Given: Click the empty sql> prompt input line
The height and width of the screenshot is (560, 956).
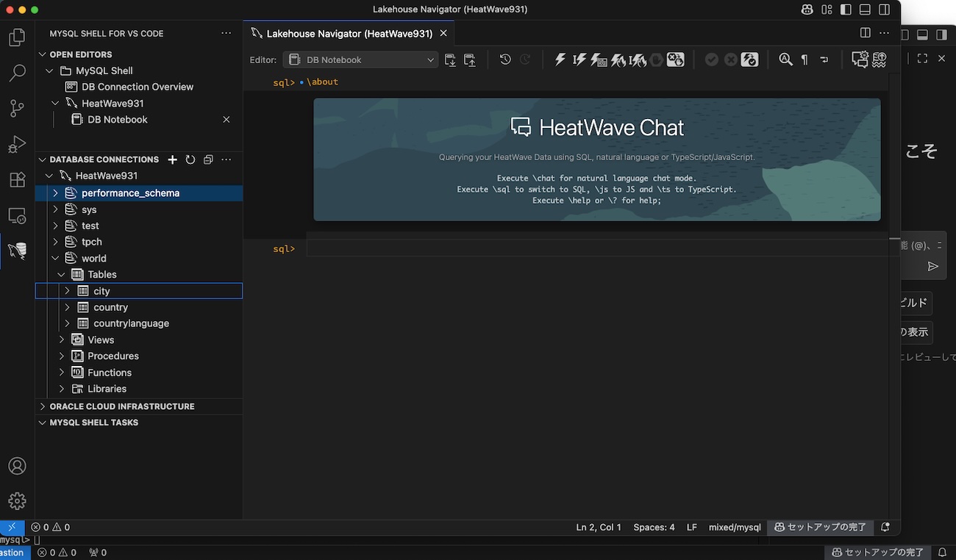Looking at the screenshot, I should [597, 249].
